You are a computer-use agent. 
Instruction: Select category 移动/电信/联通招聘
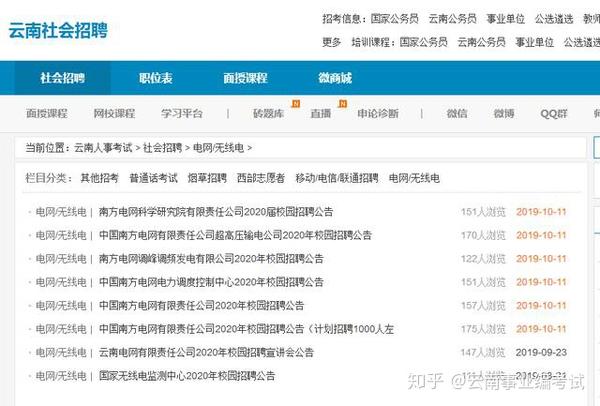[337, 178]
